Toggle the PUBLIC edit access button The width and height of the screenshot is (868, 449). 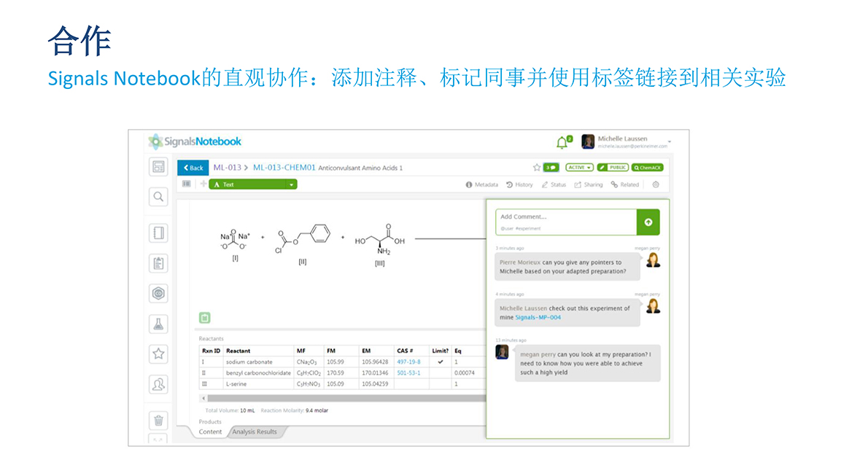(613, 168)
